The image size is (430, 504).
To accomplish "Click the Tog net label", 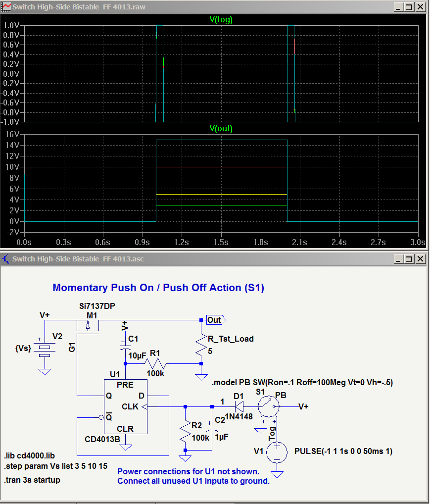I will tap(272, 434).
